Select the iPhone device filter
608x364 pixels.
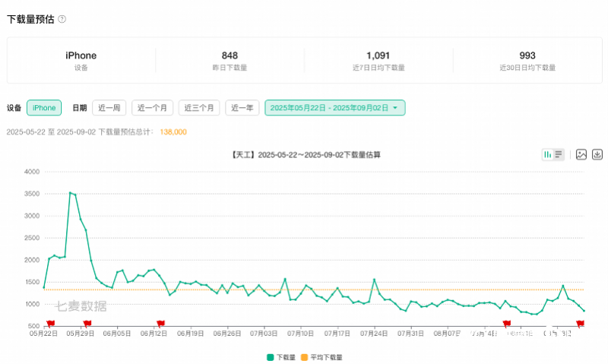44,108
